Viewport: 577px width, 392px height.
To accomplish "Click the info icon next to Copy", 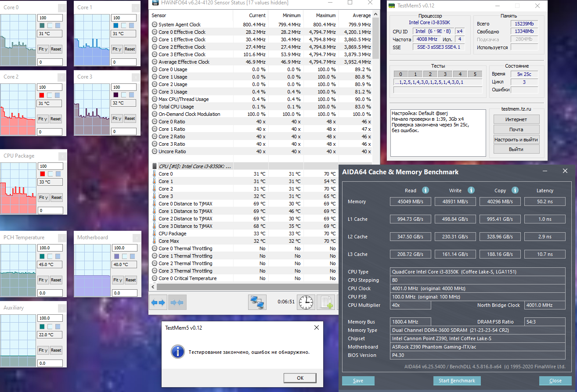I will point(515,190).
